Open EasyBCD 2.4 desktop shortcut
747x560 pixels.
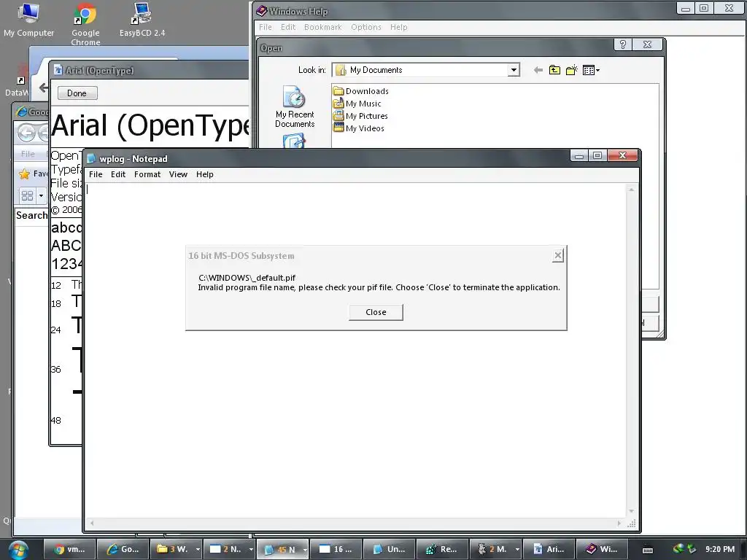click(x=142, y=20)
